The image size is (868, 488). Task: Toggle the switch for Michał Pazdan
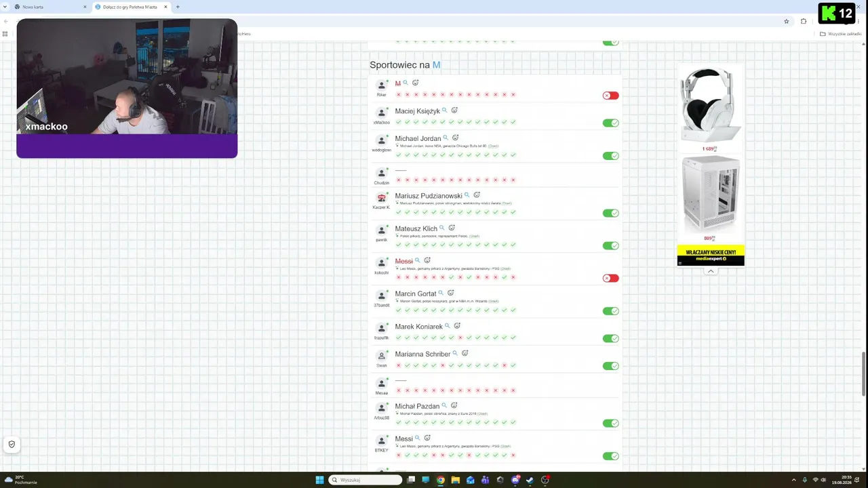tap(611, 423)
